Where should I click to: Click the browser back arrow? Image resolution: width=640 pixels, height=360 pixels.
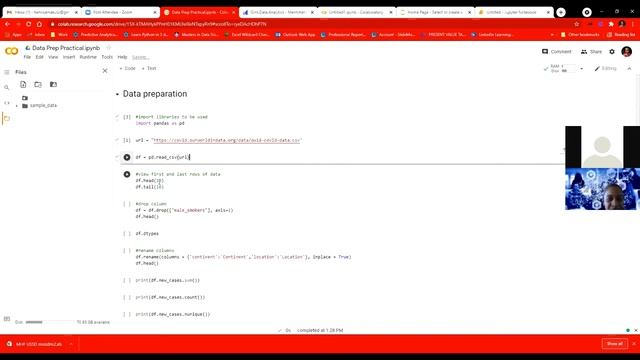(x=7, y=24)
